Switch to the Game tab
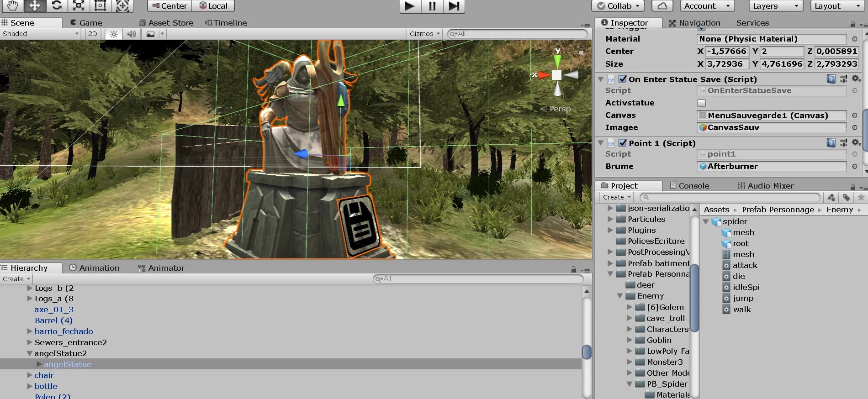Image resolution: width=868 pixels, height=399 pixels. click(86, 23)
